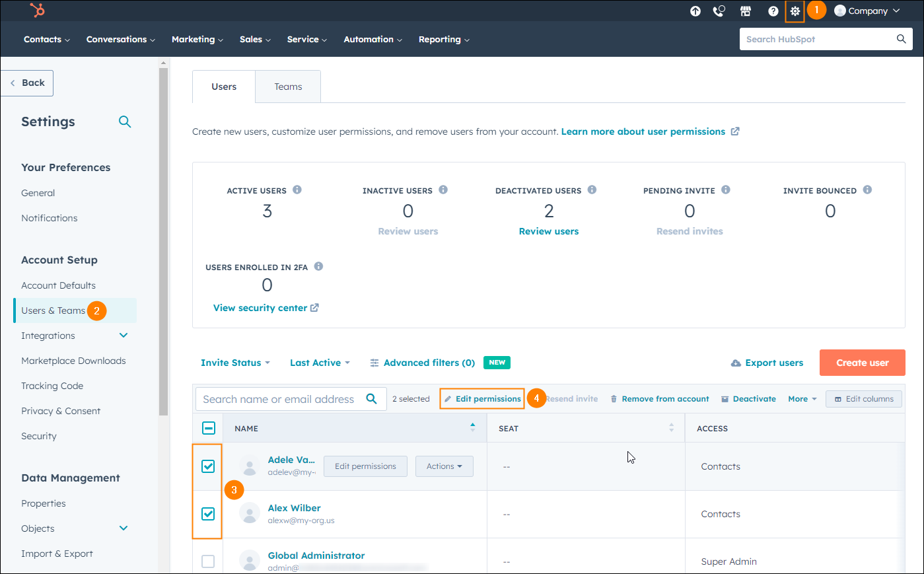The width and height of the screenshot is (924, 574).
Task: Open the Reporting menu
Action: [444, 40]
